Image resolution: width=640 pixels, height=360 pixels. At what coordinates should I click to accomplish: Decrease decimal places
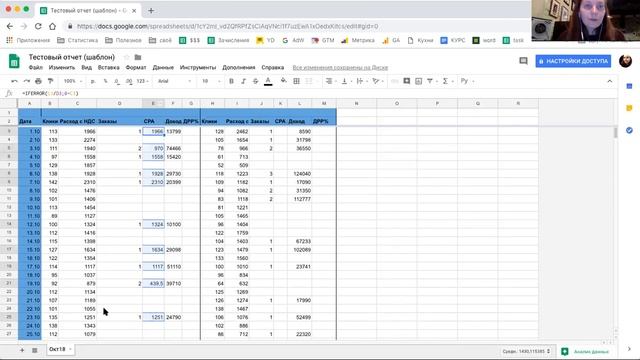pyautogui.click(x=117, y=81)
